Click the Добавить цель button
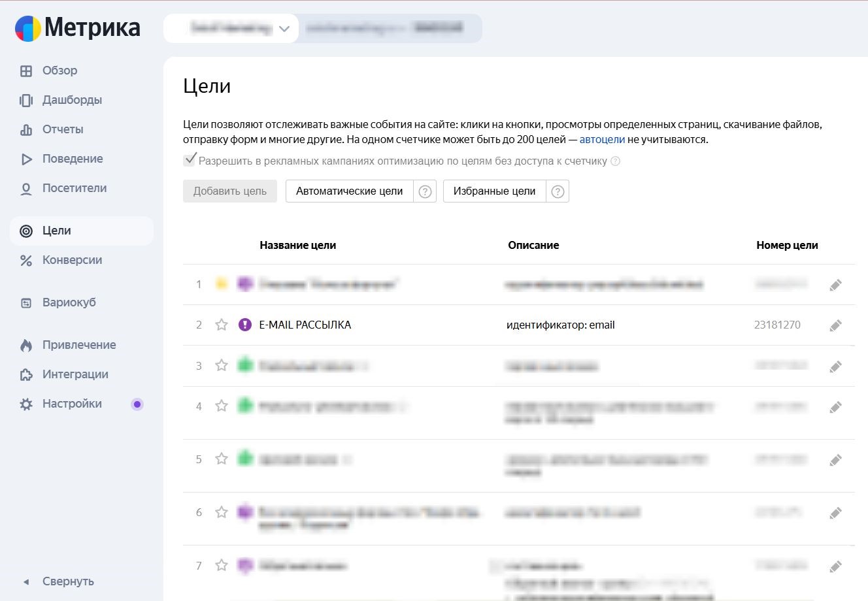This screenshot has width=868, height=601. [230, 191]
